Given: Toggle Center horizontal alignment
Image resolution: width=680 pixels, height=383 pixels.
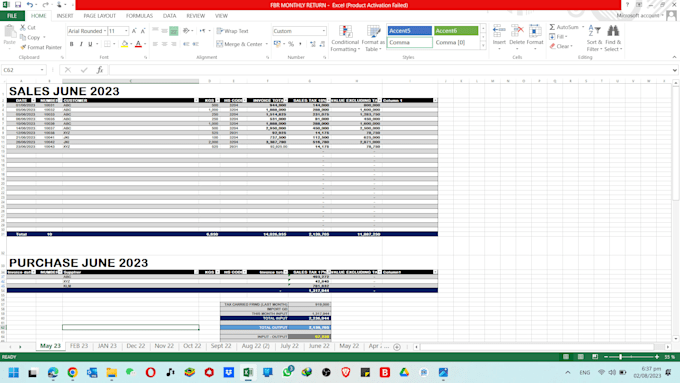Looking at the screenshot, I should point(164,44).
